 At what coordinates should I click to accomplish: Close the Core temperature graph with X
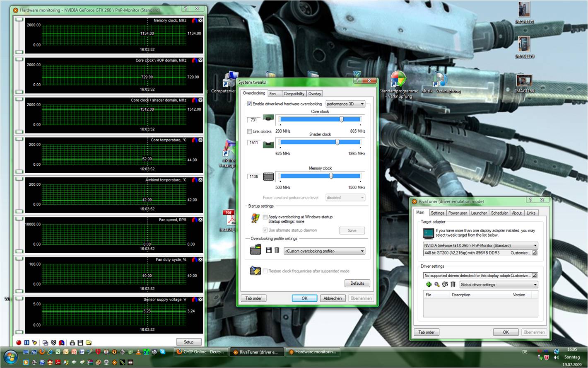pyautogui.click(x=200, y=140)
